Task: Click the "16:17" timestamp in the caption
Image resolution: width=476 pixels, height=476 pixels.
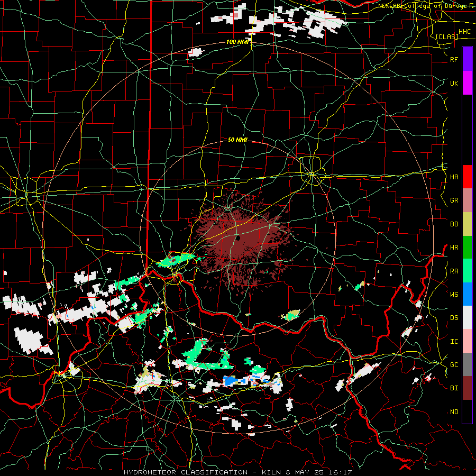Action: click(340, 472)
